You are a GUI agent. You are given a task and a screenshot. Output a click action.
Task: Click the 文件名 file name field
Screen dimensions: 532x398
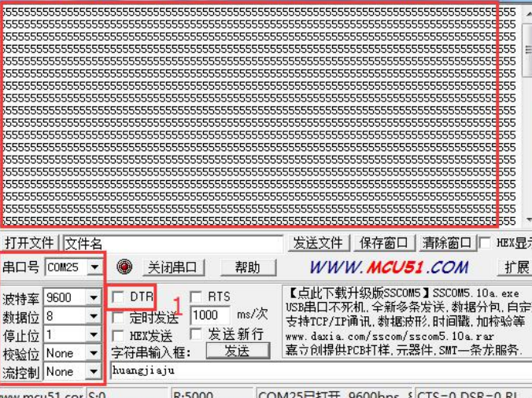[x=173, y=243]
